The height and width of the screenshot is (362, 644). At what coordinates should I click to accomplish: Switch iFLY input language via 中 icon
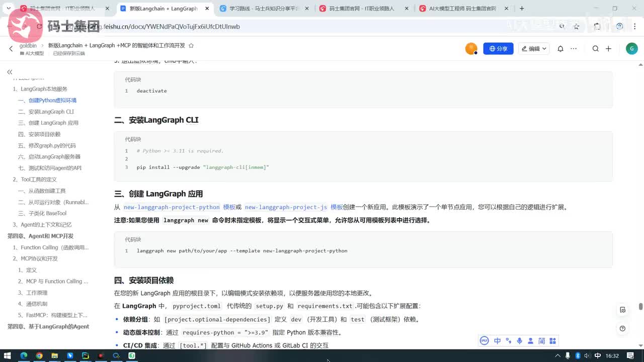(x=497, y=341)
